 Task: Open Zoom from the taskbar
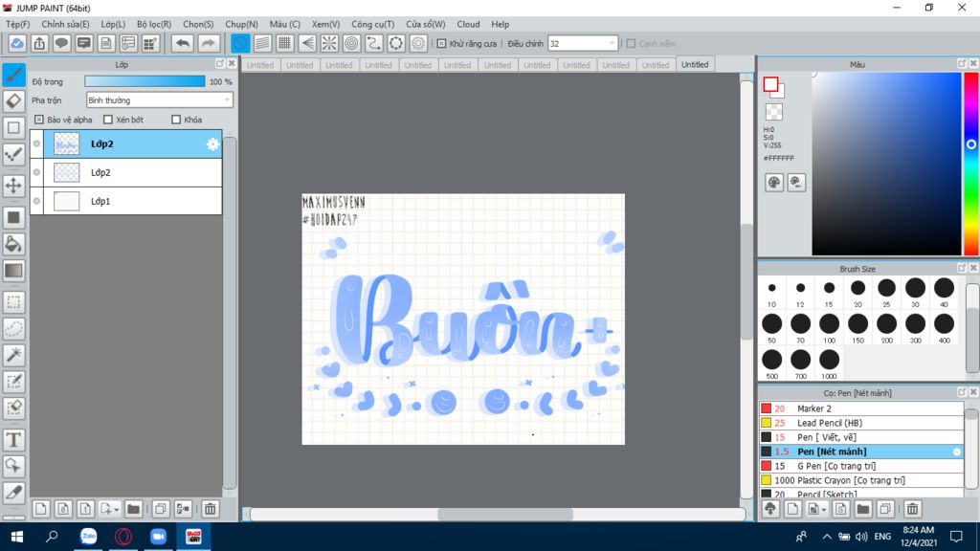(158, 536)
